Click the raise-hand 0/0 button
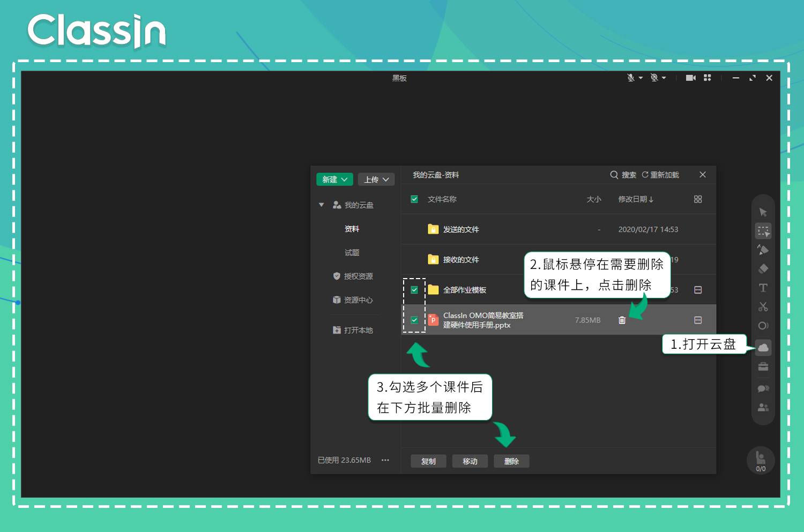Viewport: 804px width, 532px height. 761,460
